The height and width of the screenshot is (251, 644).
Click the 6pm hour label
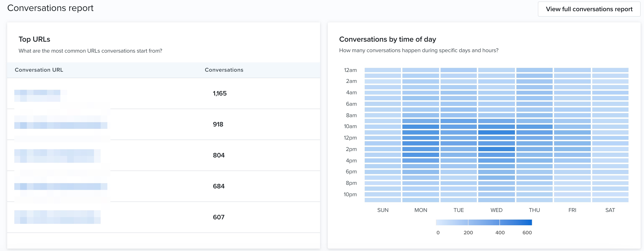(x=351, y=172)
